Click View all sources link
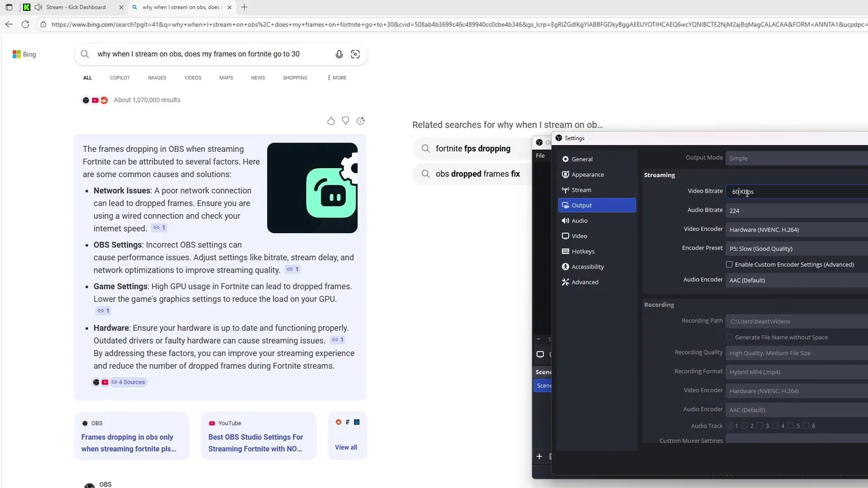Viewport: 868px width, 488px height. 346,447
